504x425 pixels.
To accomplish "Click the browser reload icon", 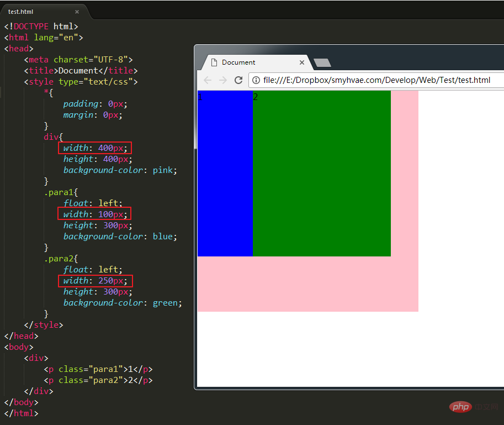I will tap(238, 80).
